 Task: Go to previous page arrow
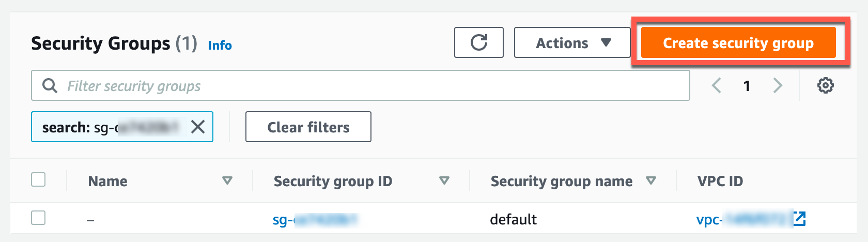(x=717, y=85)
